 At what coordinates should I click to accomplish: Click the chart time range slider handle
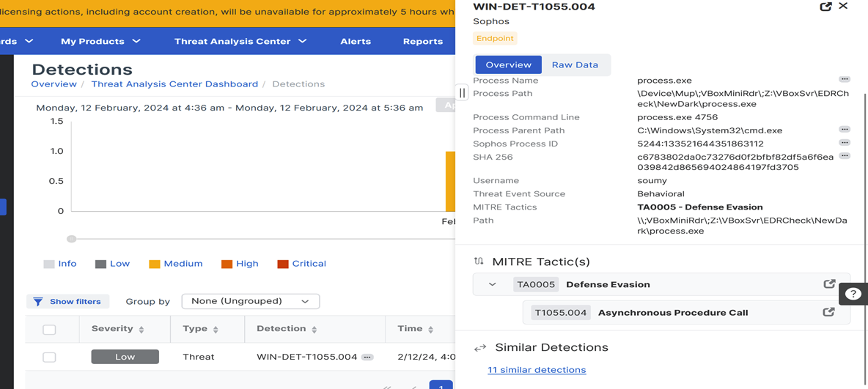pos(71,239)
